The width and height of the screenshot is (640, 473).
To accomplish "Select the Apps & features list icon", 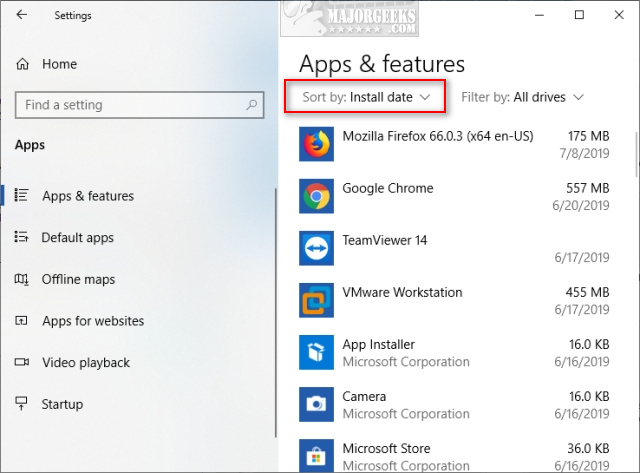I will (21, 195).
